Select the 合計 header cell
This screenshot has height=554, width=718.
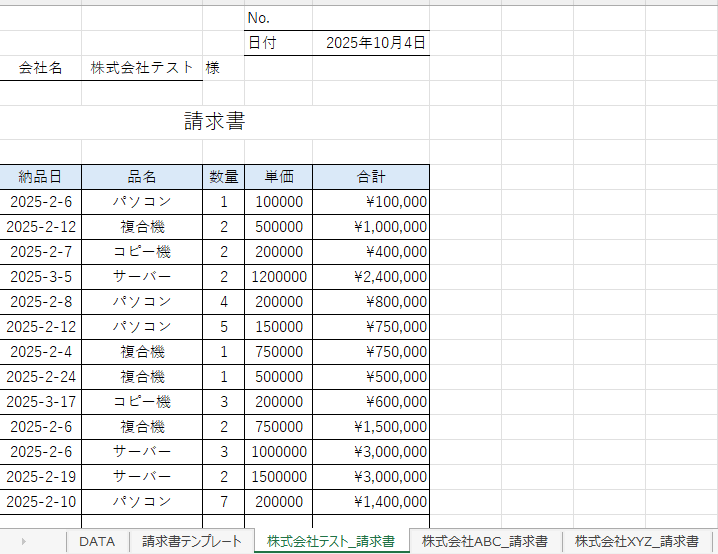(x=371, y=177)
